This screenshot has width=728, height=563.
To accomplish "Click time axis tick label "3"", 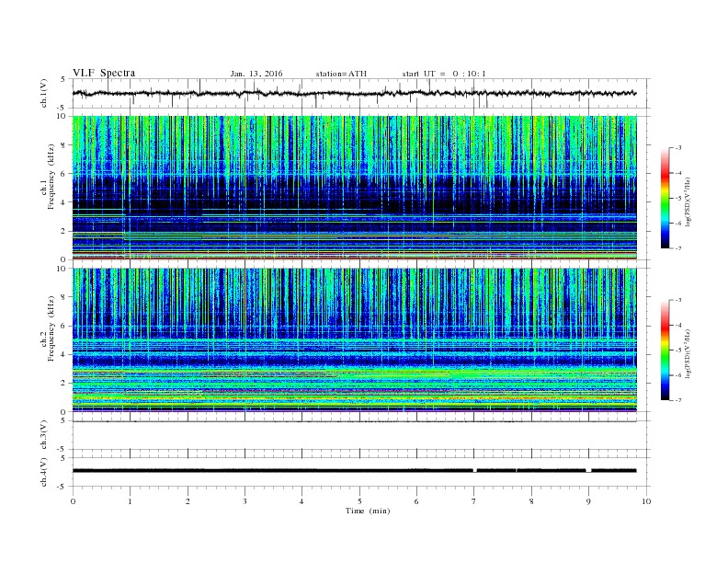I will pyautogui.click(x=245, y=501).
